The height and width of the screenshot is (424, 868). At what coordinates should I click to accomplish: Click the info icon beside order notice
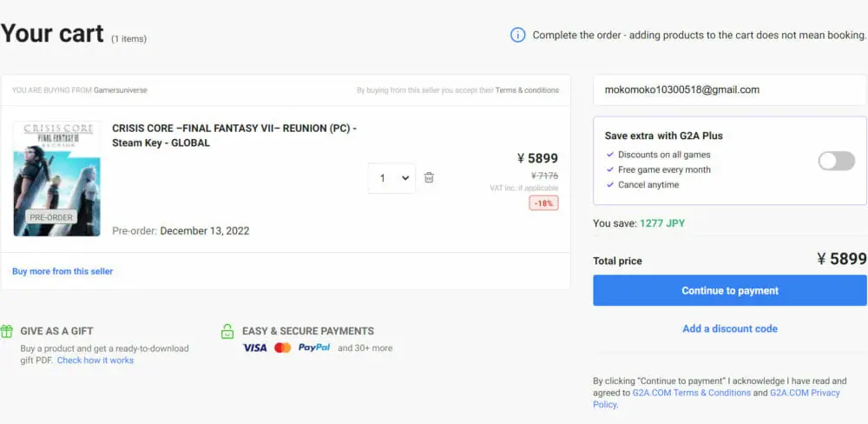(x=517, y=36)
